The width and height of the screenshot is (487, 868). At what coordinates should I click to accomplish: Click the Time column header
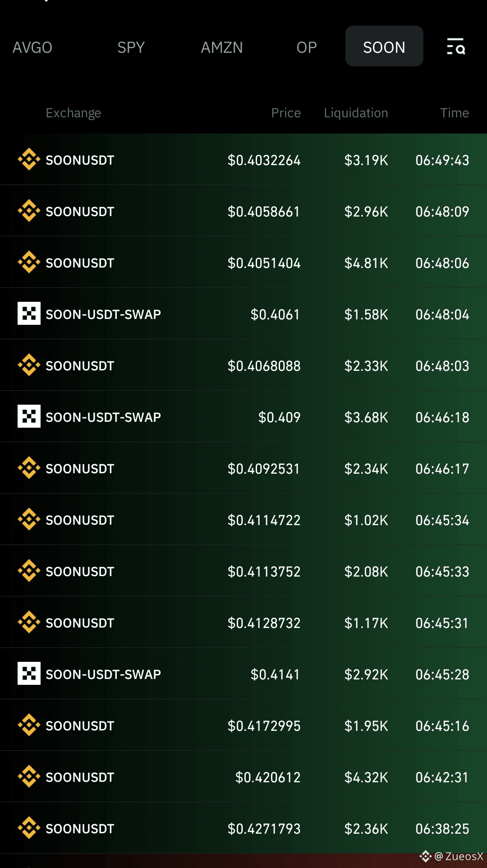pos(455,113)
